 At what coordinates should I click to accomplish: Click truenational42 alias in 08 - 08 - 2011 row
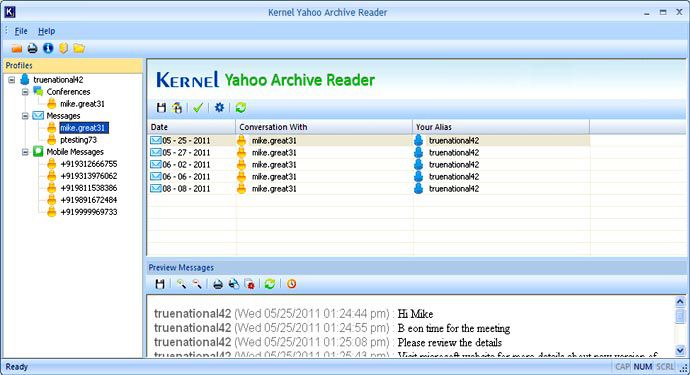tap(454, 188)
